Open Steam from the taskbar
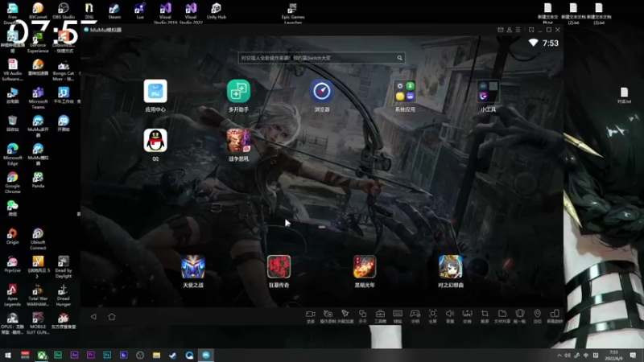This screenshot has height=362, width=644. pos(172,355)
